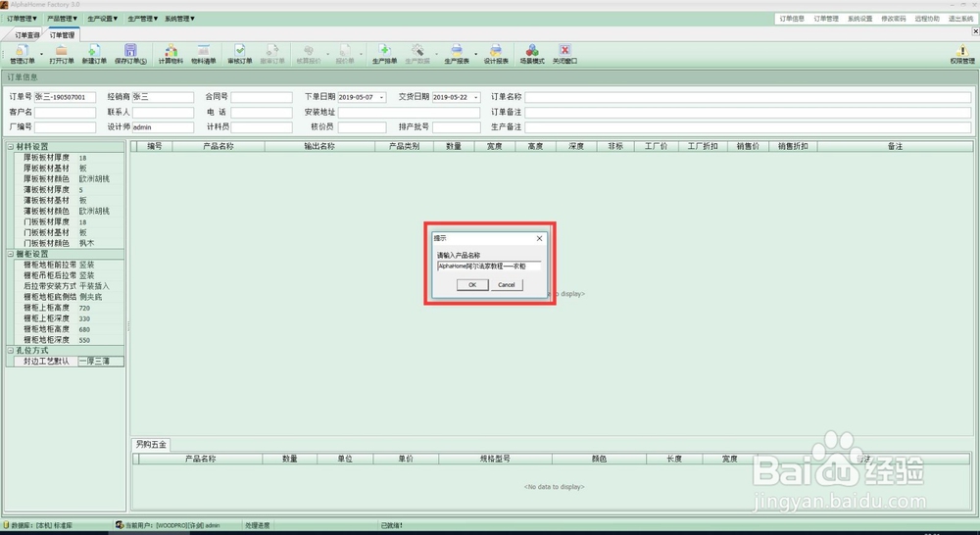Switch to the 订单查询 tab
Screen dimensions: 980x535
[26, 35]
